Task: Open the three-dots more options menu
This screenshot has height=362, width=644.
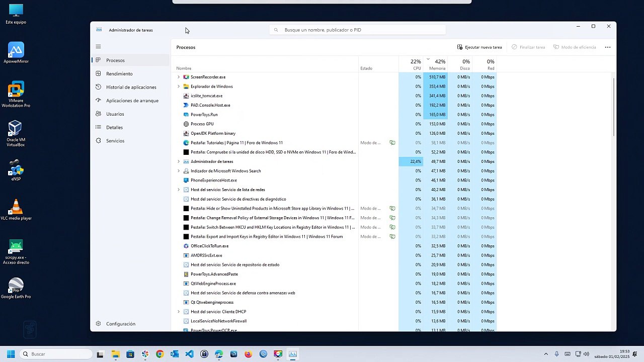Action: tap(607, 47)
